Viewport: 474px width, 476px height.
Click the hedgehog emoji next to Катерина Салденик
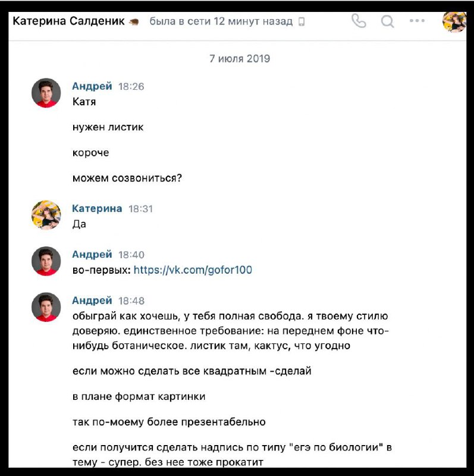point(134,22)
